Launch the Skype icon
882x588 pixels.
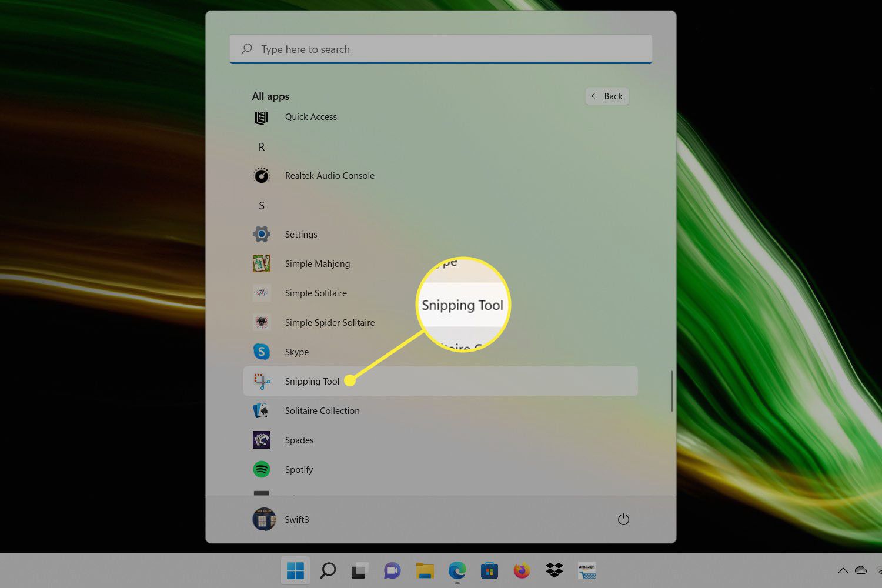[x=262, y=352]
